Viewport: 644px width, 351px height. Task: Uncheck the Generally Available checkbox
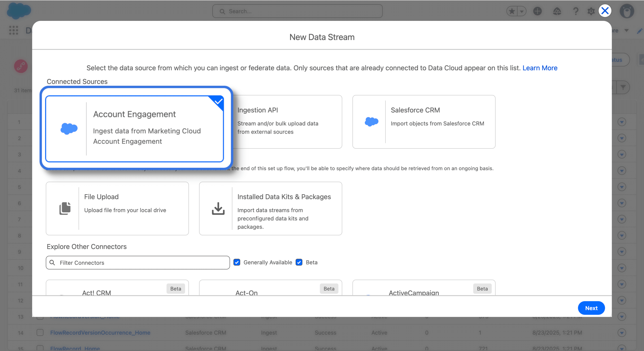(237, 262)
